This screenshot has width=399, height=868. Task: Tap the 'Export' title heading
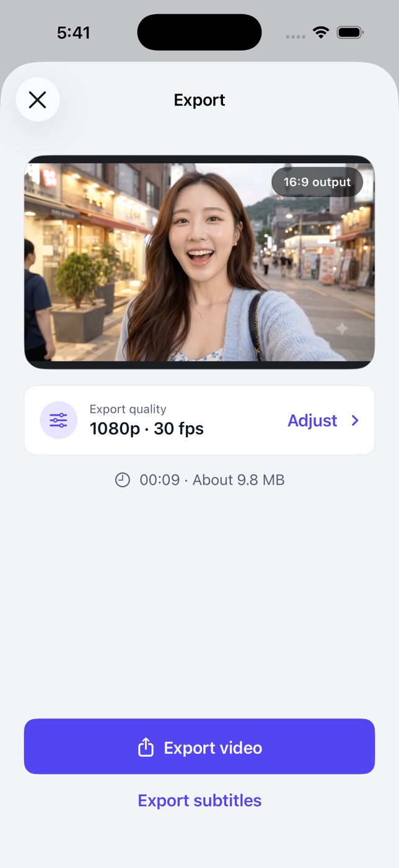point(199,100)
